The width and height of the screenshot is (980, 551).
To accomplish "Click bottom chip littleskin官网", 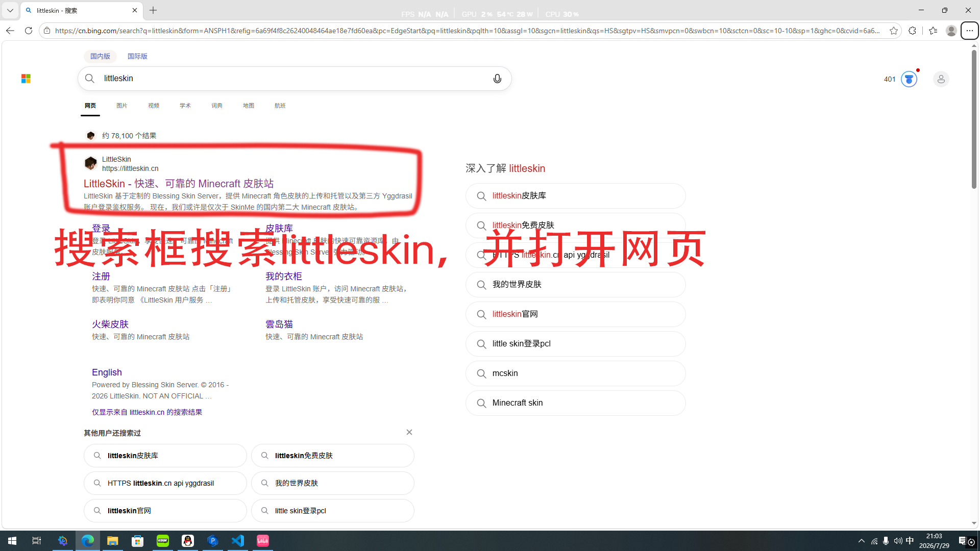I will [x=165, y=511].
